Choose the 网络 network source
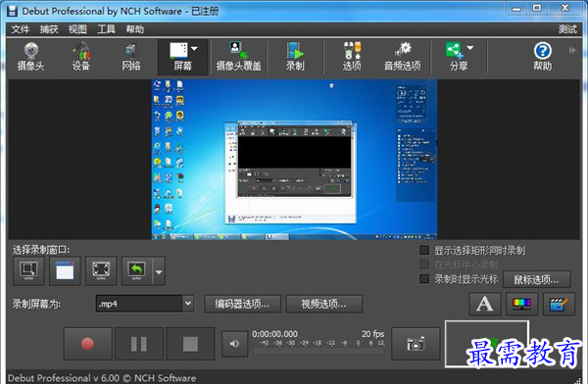 click(x=131, y=57)
